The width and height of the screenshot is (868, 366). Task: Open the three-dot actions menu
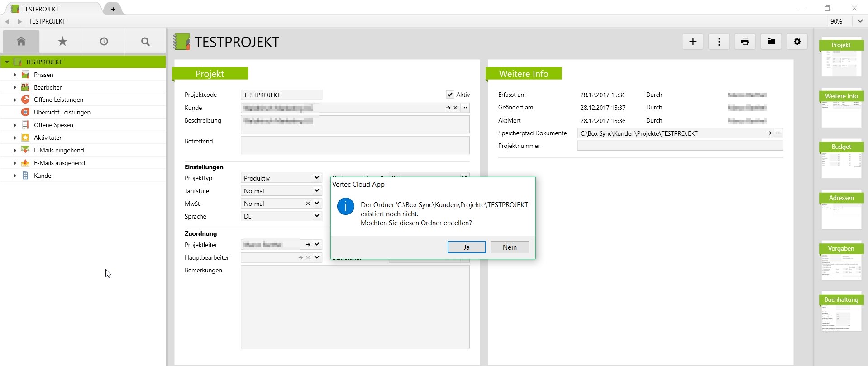pyautogui.click(x=719, y=42)
